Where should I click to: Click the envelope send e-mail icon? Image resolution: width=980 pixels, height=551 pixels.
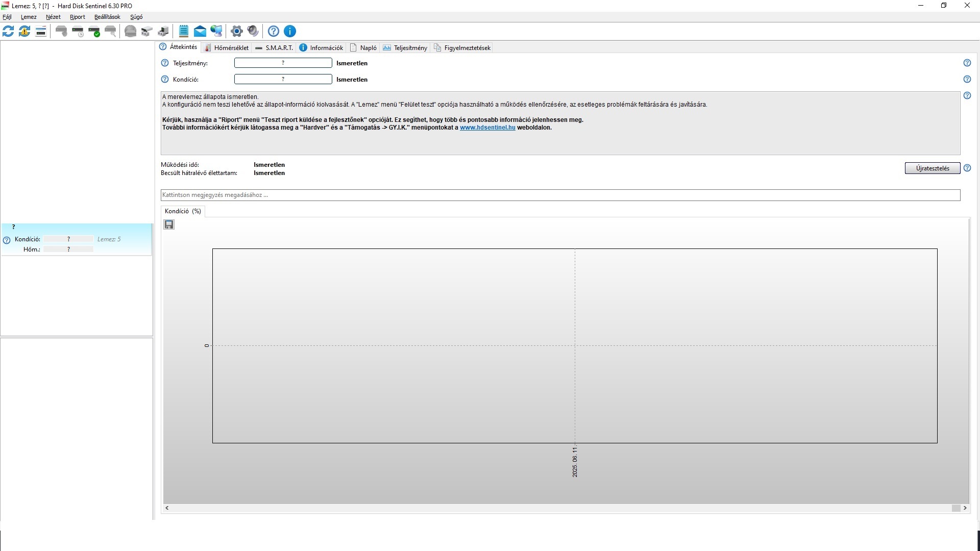pos(200,31)
